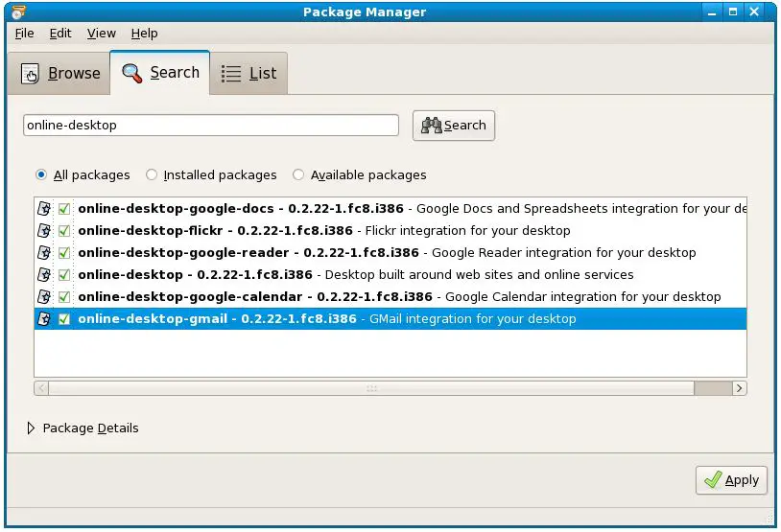Viewport: 781px width, 532px height.
Task: Select 'Desktop built around web sites' text
Action: tap(479, 275)
